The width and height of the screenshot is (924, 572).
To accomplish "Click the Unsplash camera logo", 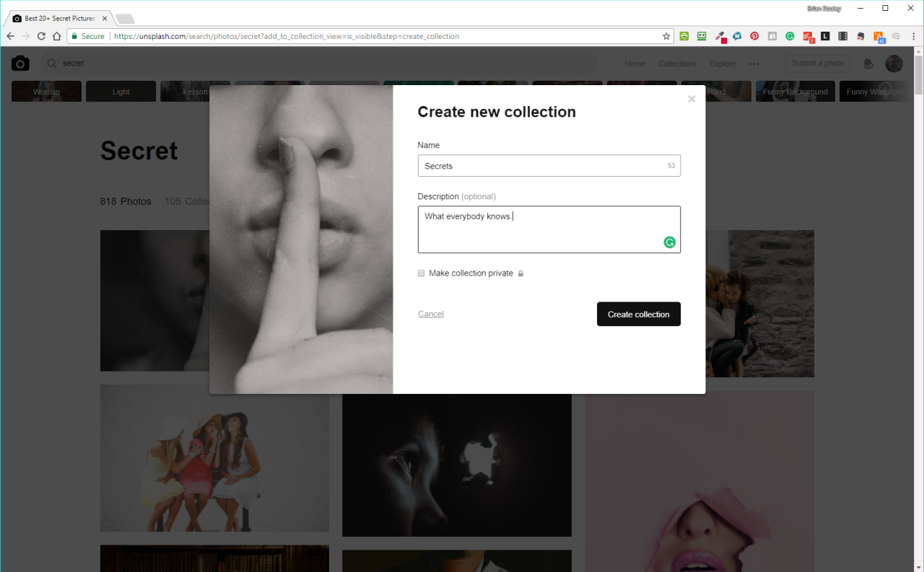I will click(x=20, y=63).
